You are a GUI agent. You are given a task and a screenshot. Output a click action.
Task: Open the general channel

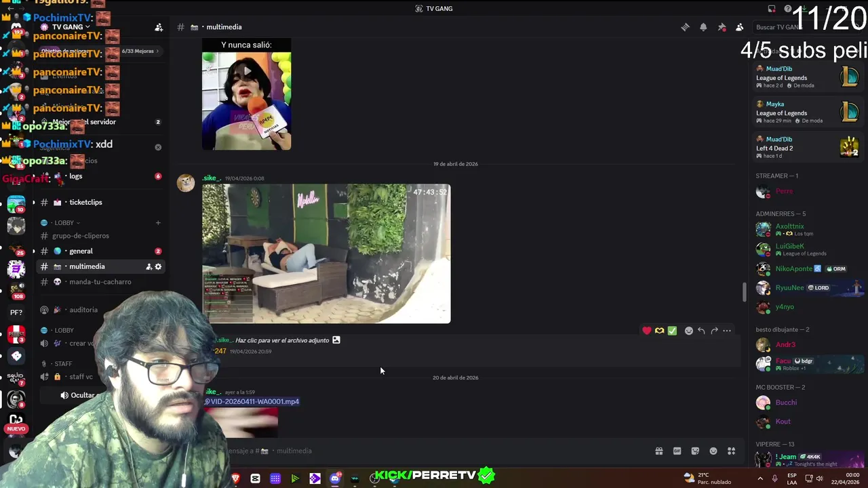coord(99,251)
